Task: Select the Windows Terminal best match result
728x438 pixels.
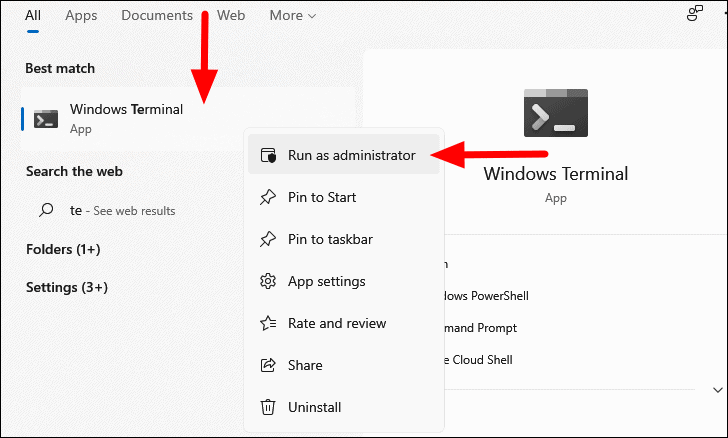Action: pyautogui.click(x=188, y=118)
